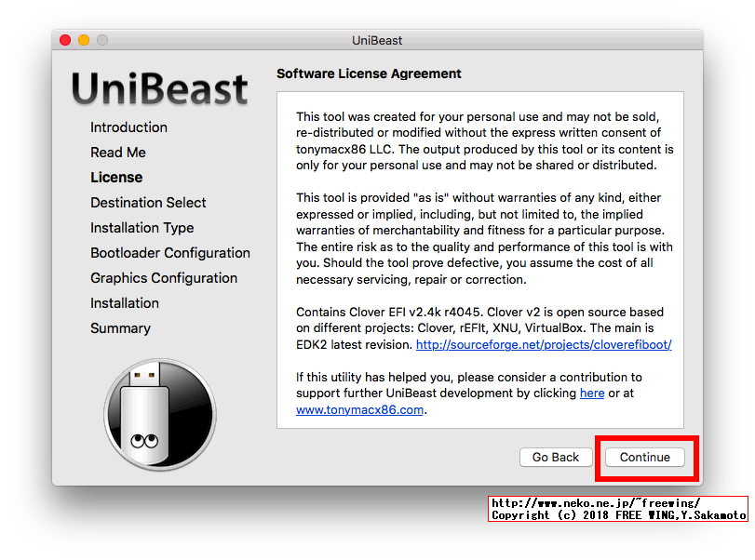Select the Introduction step in sidebar
The image size is (755, 560).
(x=128, y=127)
